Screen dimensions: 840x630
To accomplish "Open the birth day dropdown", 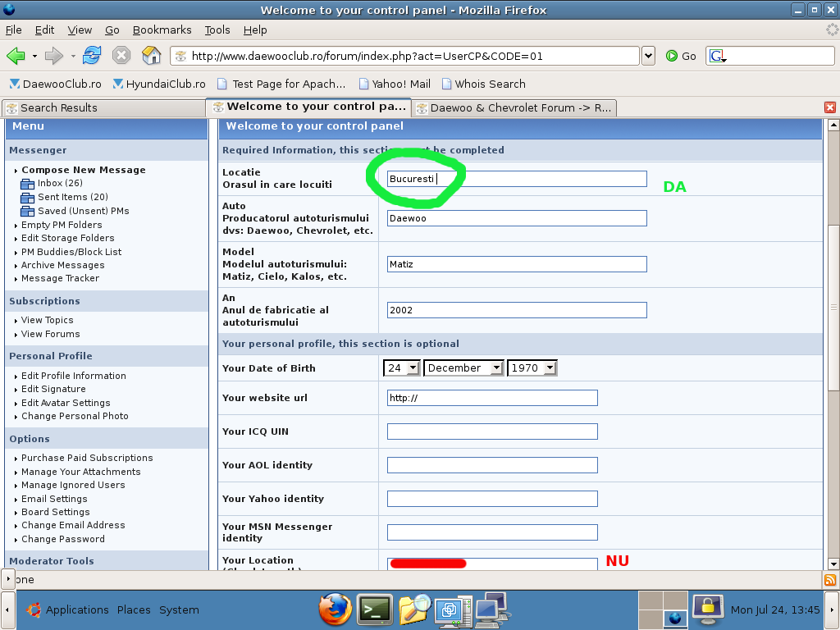I will pyautogui.click(x=402, y=368).
